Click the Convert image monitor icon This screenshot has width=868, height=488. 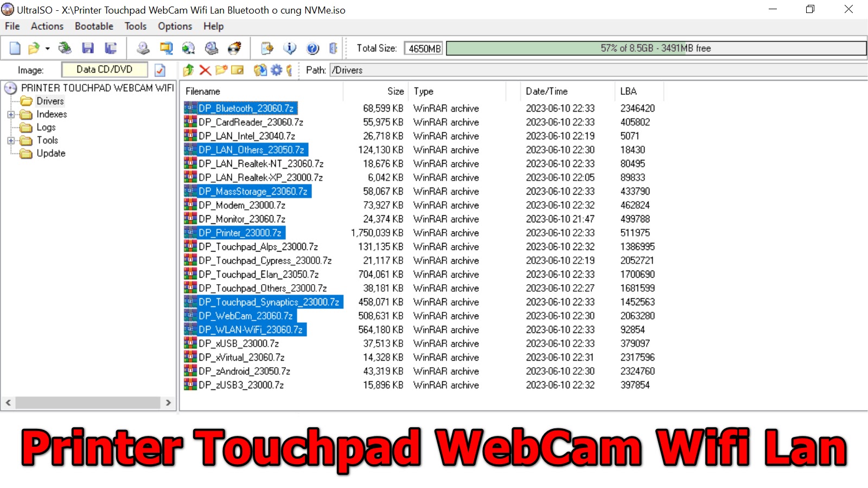tap(166, 48)
